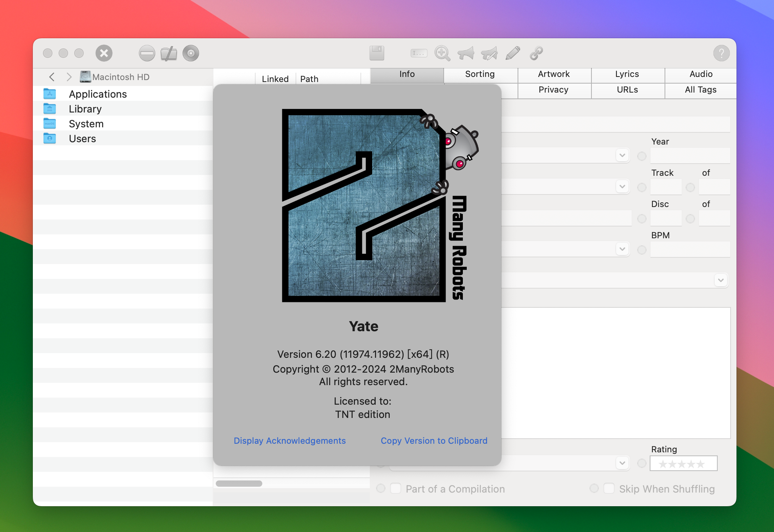774x532 pixels.
Task: Toggle Part of a Compilation checkbox
Action: (x=395, y=489)
